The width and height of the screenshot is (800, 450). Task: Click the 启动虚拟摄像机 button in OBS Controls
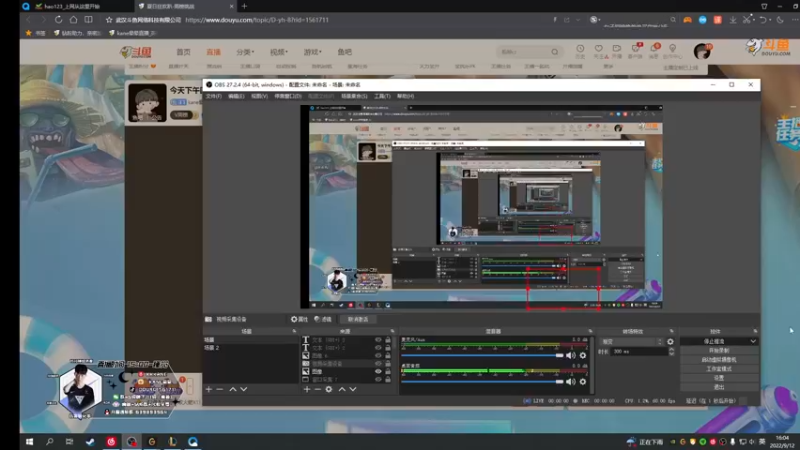pyautogui.click(x=719, y=360)
